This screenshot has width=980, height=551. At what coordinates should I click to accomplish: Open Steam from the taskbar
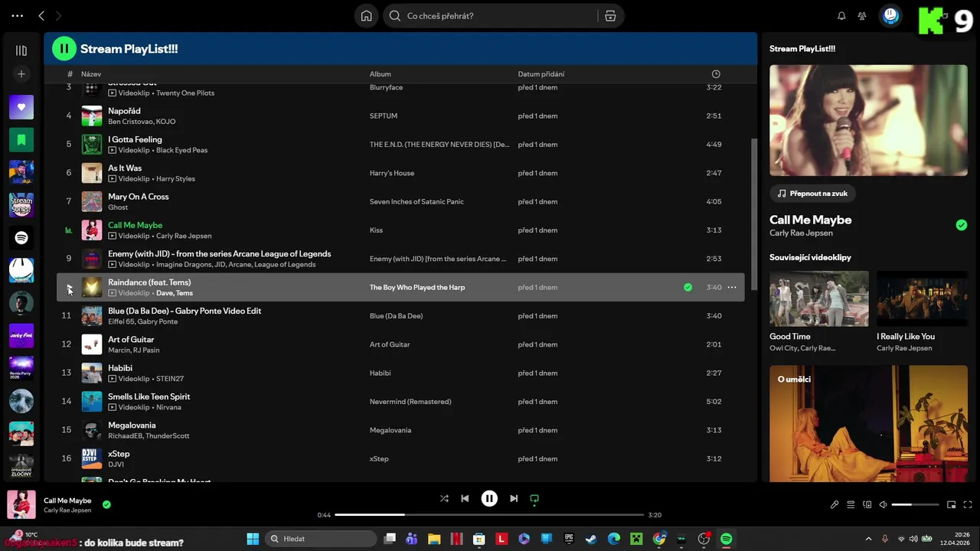tap(591, 539)
